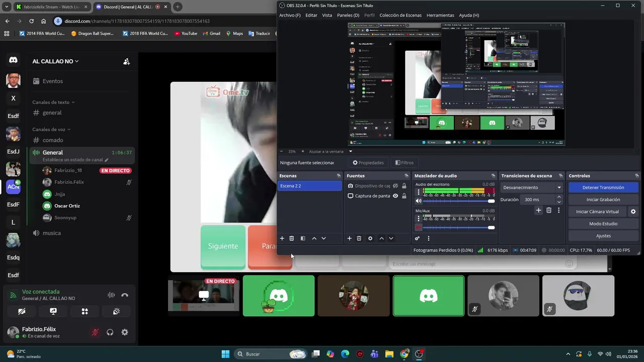Viewport: 644px width, 362px height.
Task: Collapse Canales de voz category
Action: (x=51, y=129)
